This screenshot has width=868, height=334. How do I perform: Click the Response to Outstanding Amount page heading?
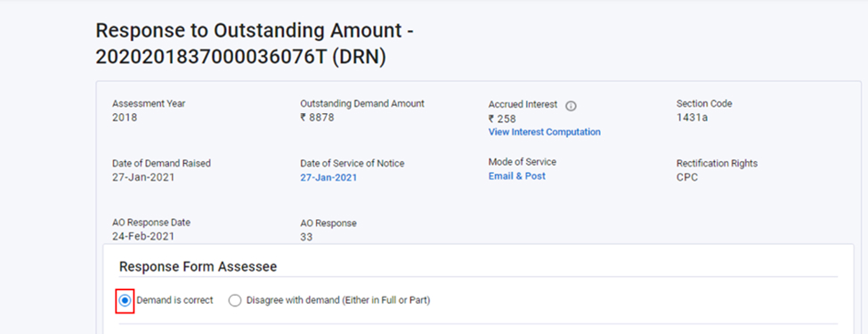(255, 44)
